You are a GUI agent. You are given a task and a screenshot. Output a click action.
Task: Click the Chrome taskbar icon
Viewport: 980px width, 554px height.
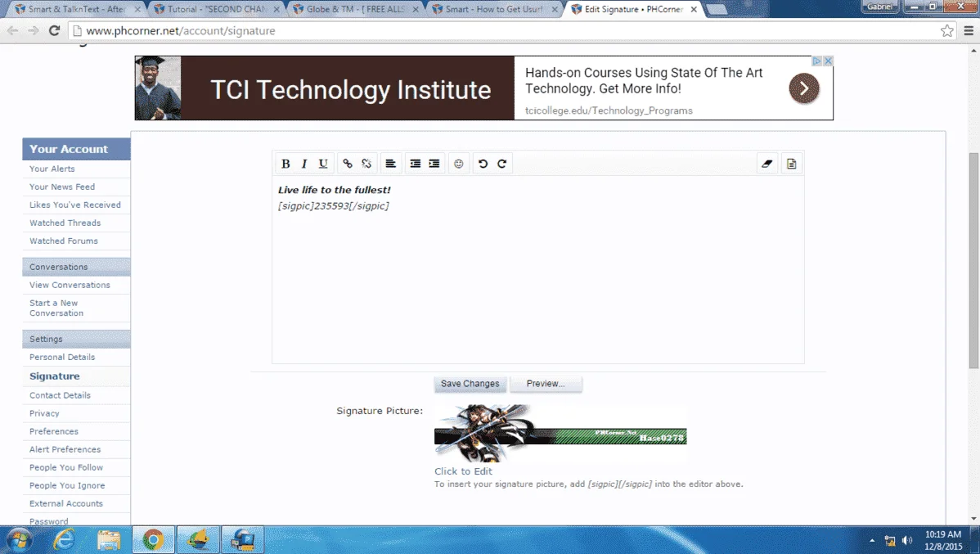click(153, 539)
